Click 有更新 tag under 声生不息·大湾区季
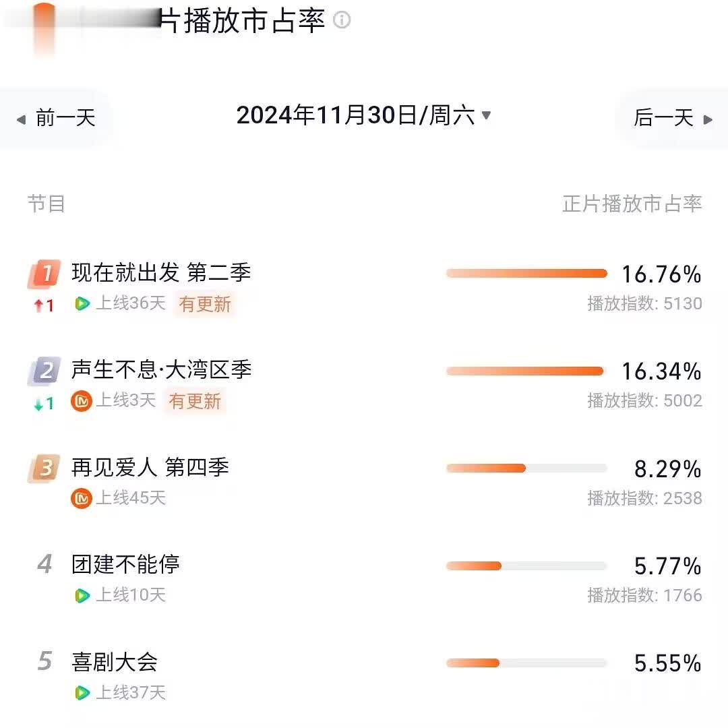The width and height of the screenshot is (728, 728). tap(195, 400)
